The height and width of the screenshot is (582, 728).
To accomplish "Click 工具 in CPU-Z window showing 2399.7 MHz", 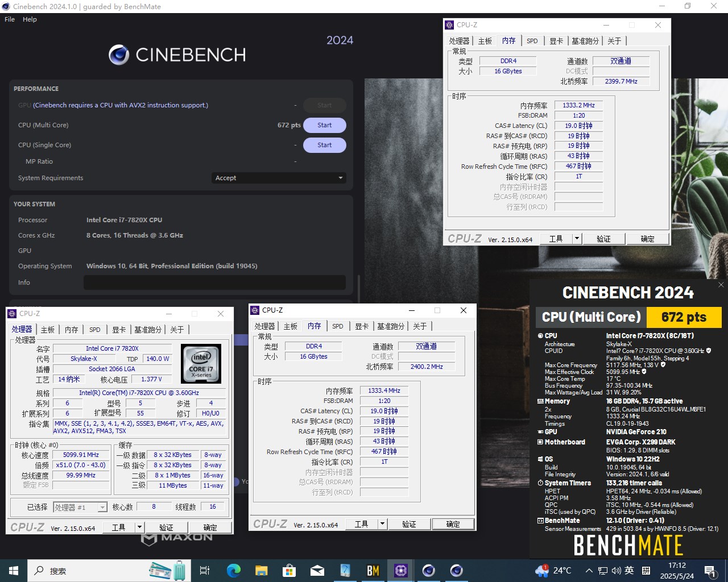I will [x=556, y=239].
